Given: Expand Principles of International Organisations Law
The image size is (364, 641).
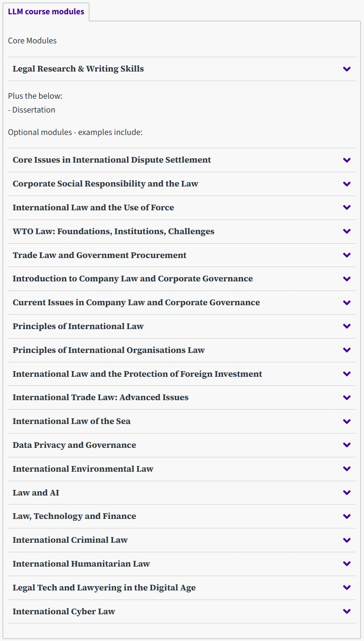Looking at the screenshot, I should [x=109, y=350].
